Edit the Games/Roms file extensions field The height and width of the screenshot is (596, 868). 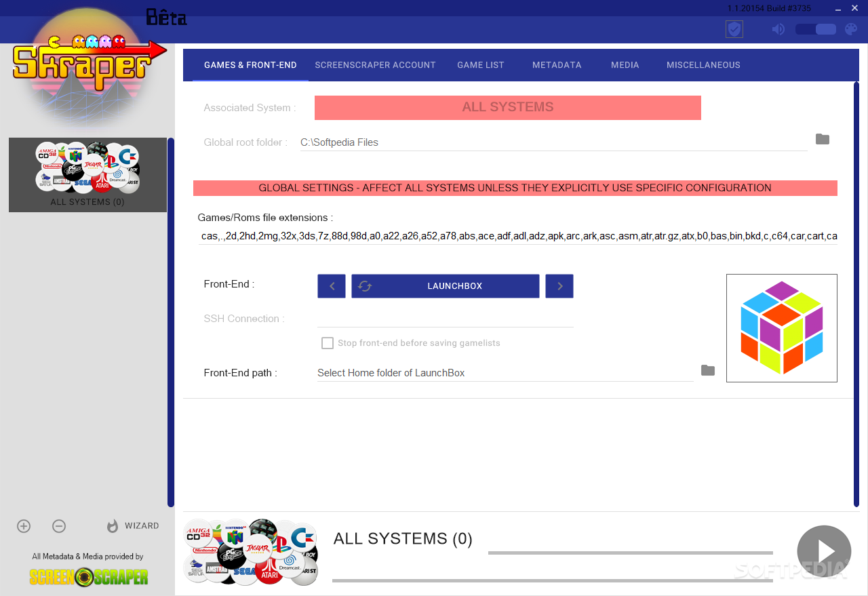coord(518,236)
